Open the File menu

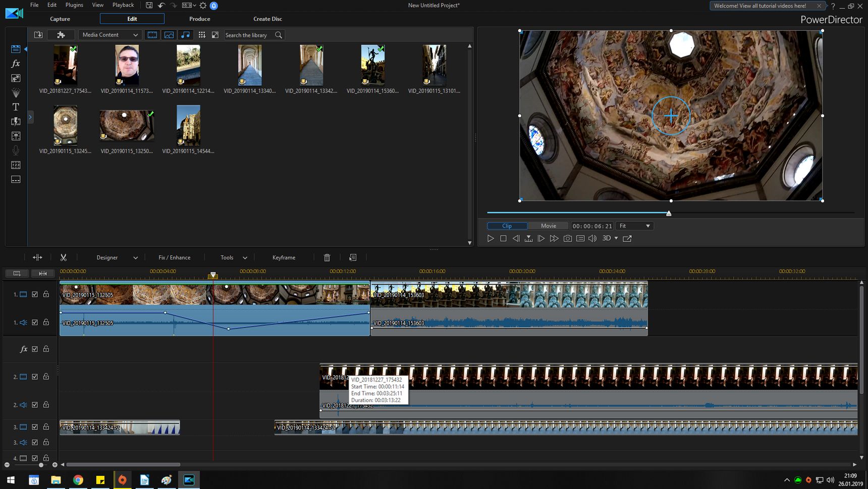tap(34, 5)
